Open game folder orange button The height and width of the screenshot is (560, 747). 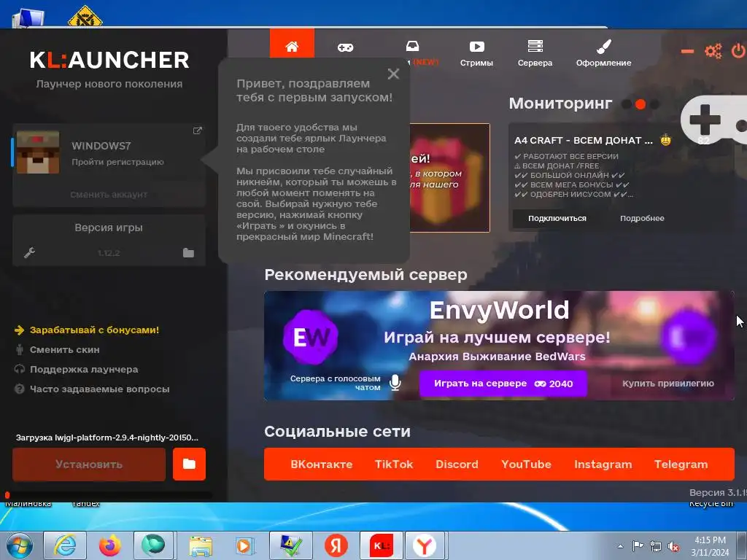(189, 464)
